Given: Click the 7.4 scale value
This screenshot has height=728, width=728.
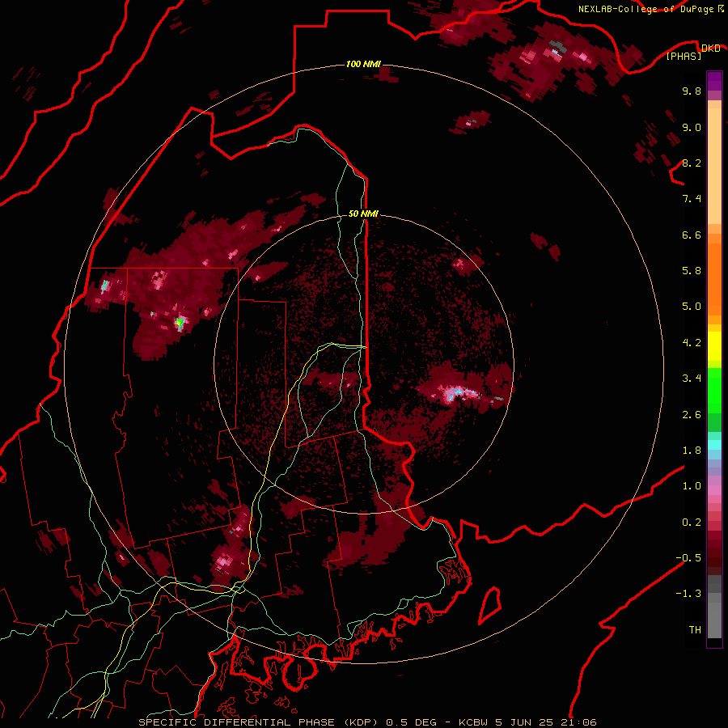Looking at the screenshot, I should 692,199.
